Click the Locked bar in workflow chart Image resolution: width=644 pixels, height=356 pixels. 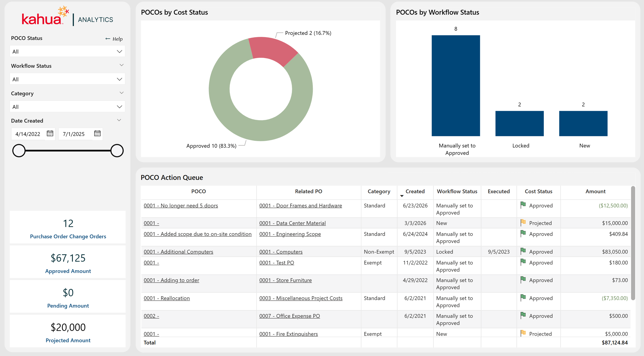pos(519,123)
